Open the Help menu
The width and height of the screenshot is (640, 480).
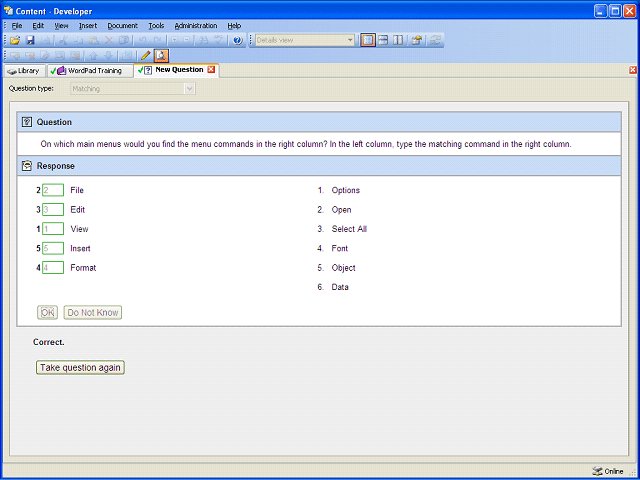234,26
